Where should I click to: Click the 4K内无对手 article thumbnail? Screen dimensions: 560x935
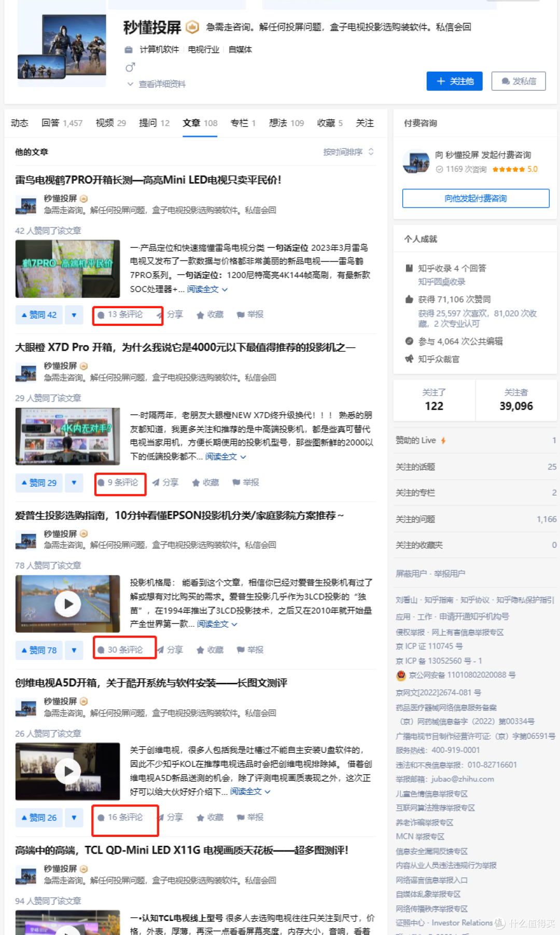point(67,436)
